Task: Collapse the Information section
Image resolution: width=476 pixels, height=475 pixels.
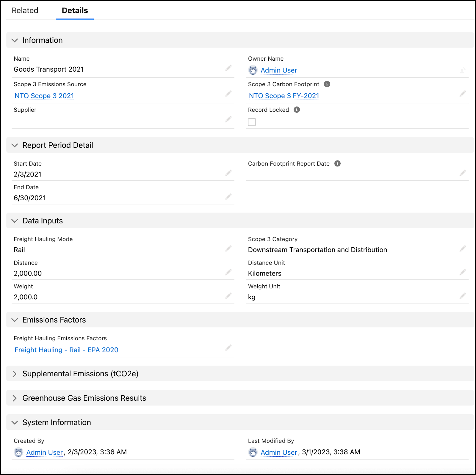Action: [15, 40]
